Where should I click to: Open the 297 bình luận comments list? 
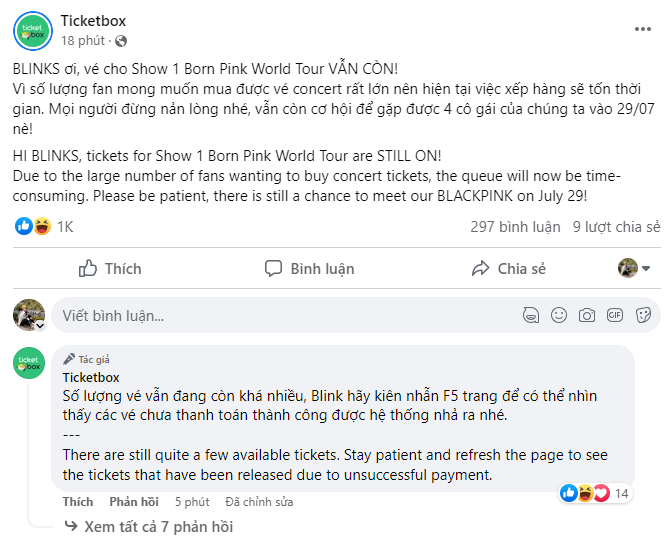[514, 227]
